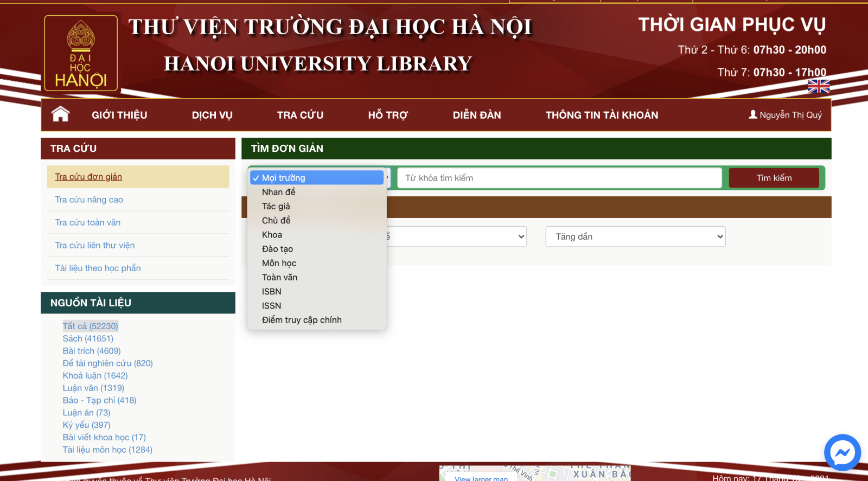Click 'View larger map' link
The width and height of the screenshot is (868, 481).
click(481, 478)
